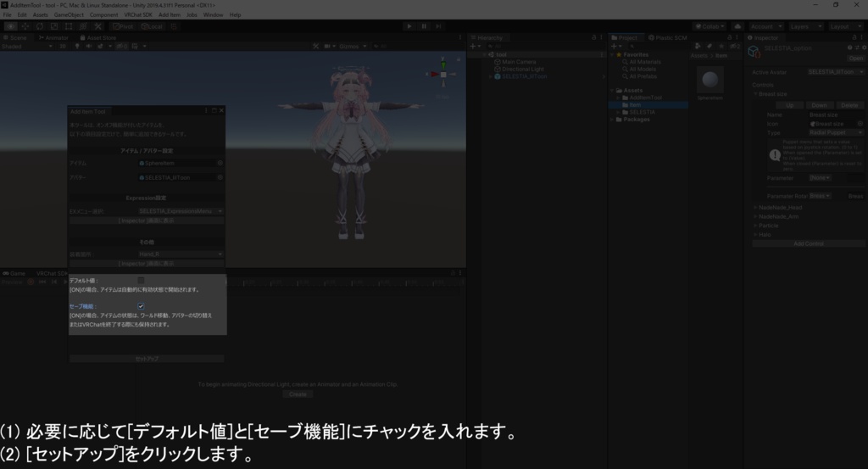Screen dimensions: 868x469
Task: Open the Shaded draw mode dropdown
Action: 26,47
